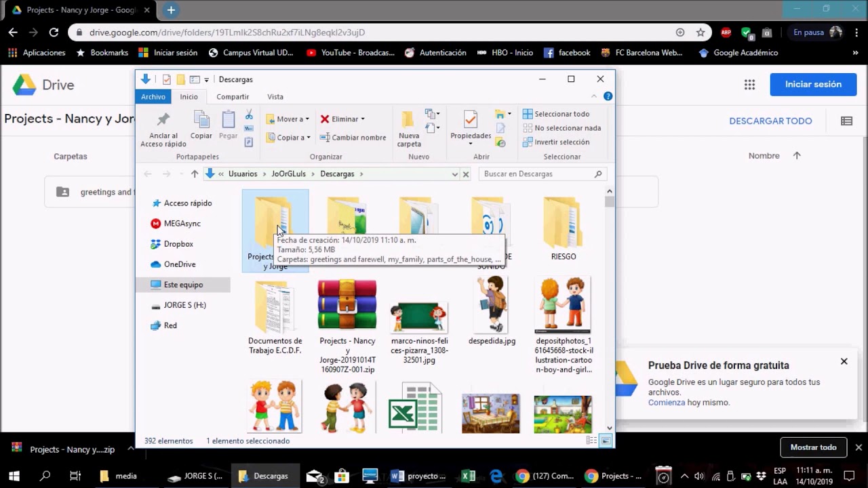Screen dimensions: 868x488
Task: Open the Windows Start menu
Action: 14,476
